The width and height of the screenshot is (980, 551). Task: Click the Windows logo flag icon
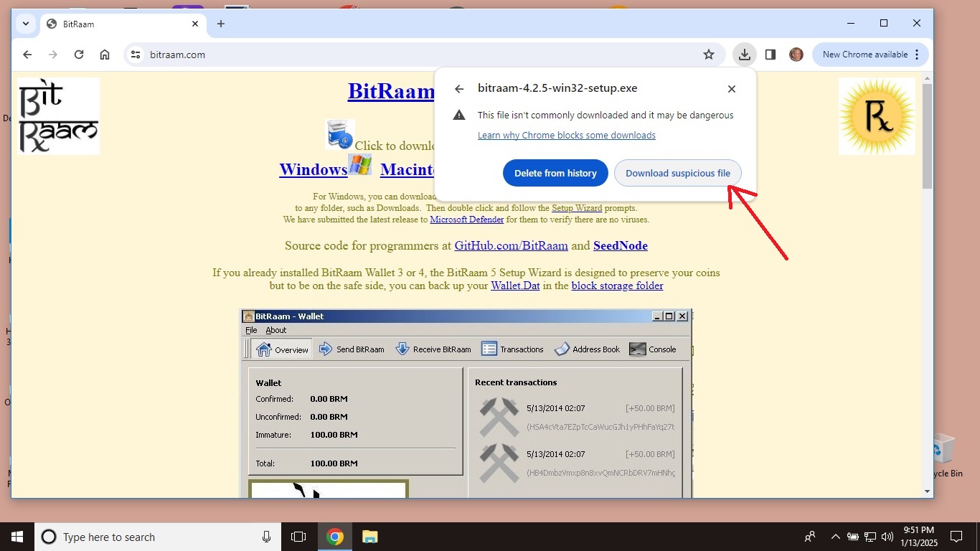360,165
